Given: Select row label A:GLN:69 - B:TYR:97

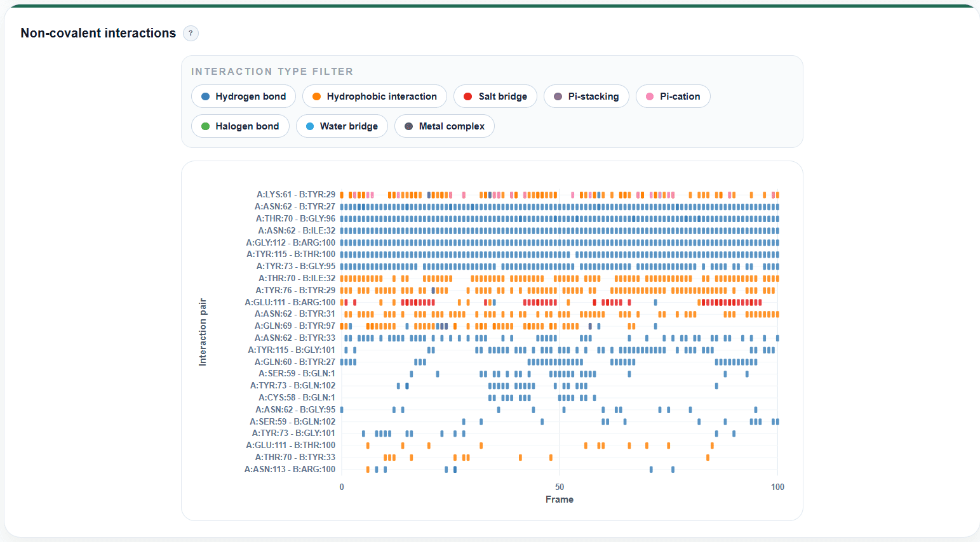Looking at the screenshot, I should [295, 326].
